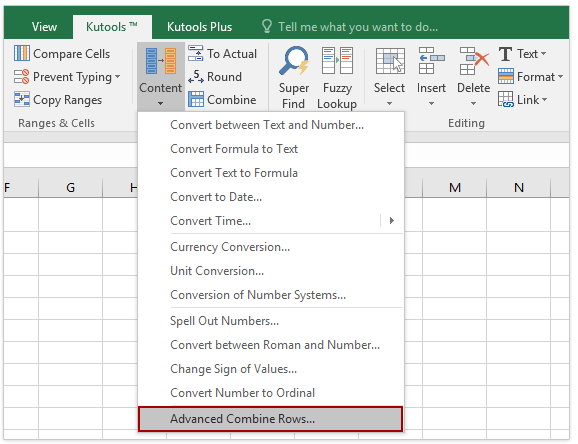Viewport: 578px width, 444px height.
Task: Click the To Actual icon
Action: [x=195, y=53]
